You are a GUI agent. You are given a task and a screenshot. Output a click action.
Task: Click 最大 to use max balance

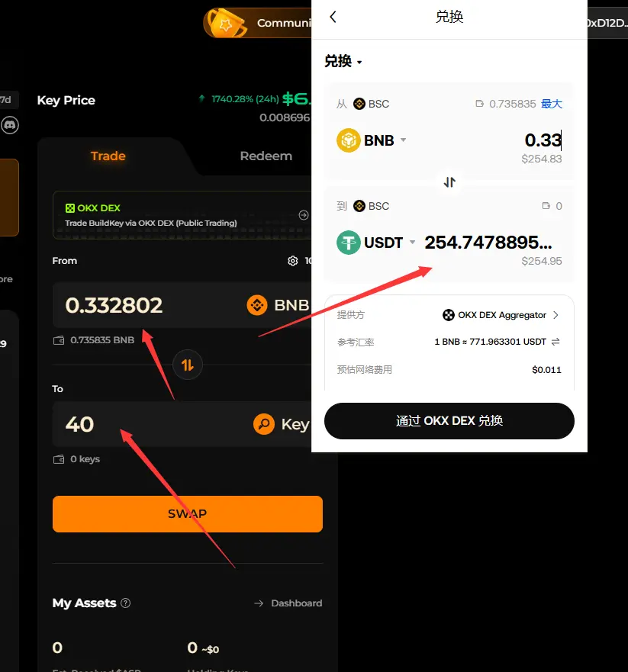(x=551, y=104)
